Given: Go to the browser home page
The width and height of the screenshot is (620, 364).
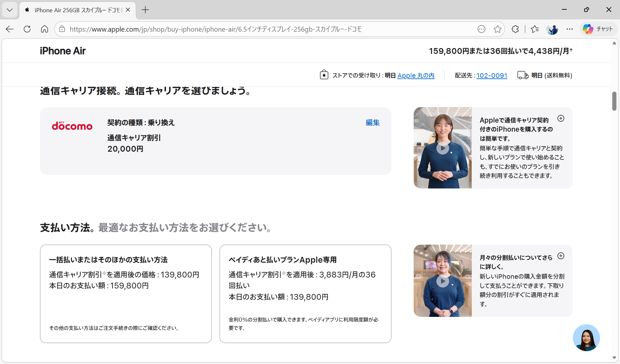Looking at the screenshot, I should pyautogui.click(x=44, y=29).
